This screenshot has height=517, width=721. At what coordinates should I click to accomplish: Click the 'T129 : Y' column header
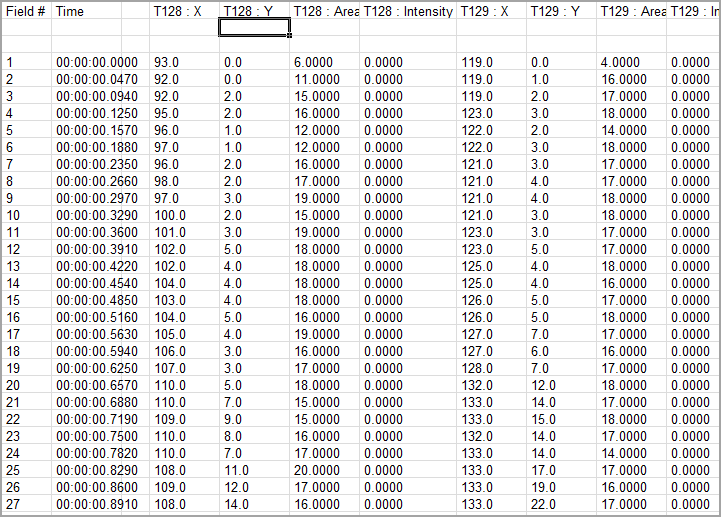point(561,11)
